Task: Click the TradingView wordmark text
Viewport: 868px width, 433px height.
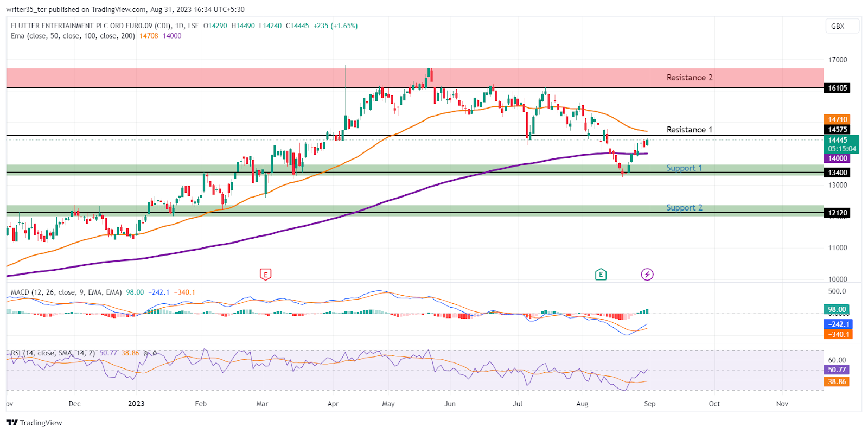Action: [41, 423]
